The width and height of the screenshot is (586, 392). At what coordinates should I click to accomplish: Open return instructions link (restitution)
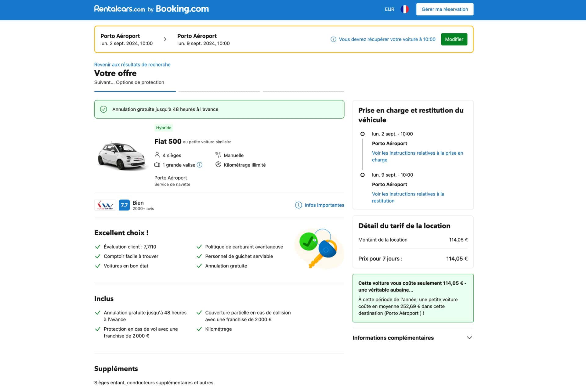point(408,197)
